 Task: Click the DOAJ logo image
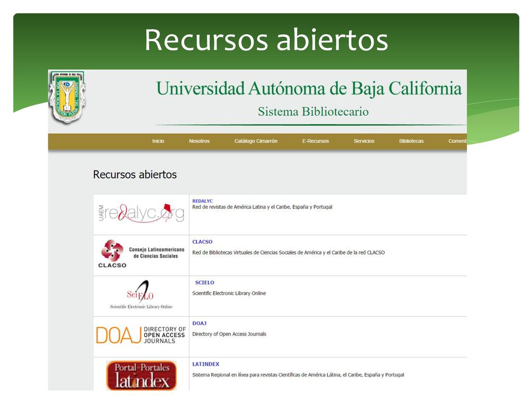coord(141,335)
